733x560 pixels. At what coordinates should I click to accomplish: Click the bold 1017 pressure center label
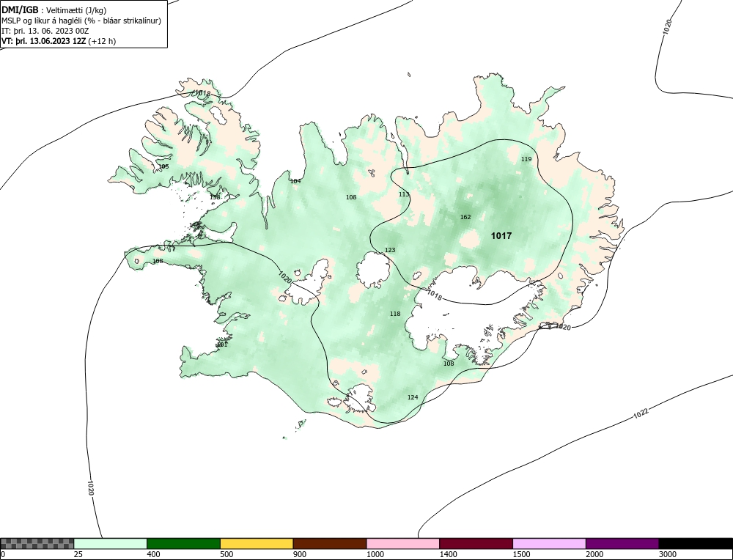(x=501, y=236)
